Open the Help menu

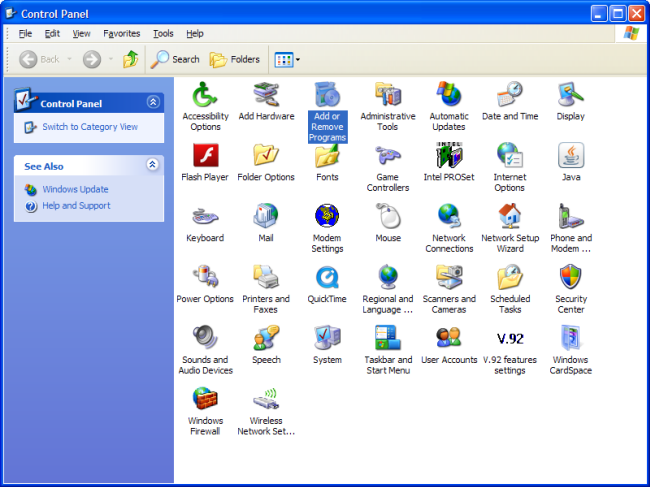pos(194,34)
